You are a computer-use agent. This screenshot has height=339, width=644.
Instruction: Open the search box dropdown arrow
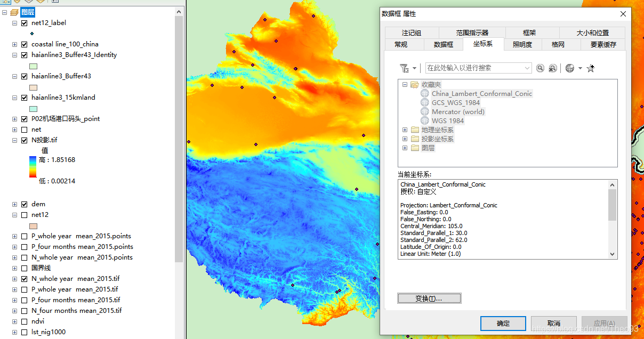[x=527, y=68]
